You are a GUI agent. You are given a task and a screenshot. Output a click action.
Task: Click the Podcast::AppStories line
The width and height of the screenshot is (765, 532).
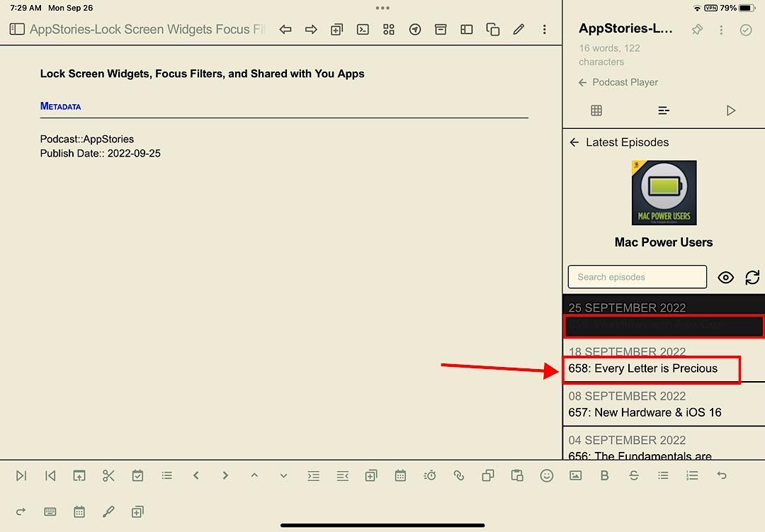click(87, 139)
